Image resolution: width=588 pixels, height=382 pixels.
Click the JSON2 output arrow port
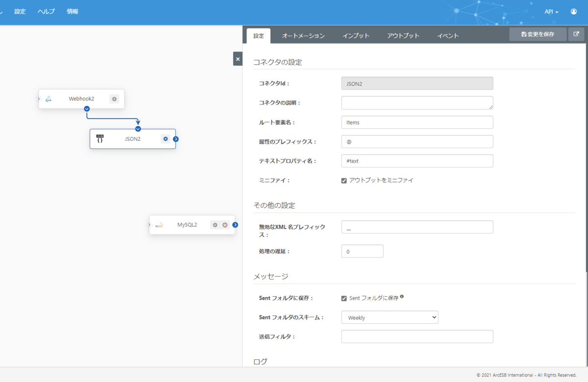pyautogui.click(x=176, y=139)
